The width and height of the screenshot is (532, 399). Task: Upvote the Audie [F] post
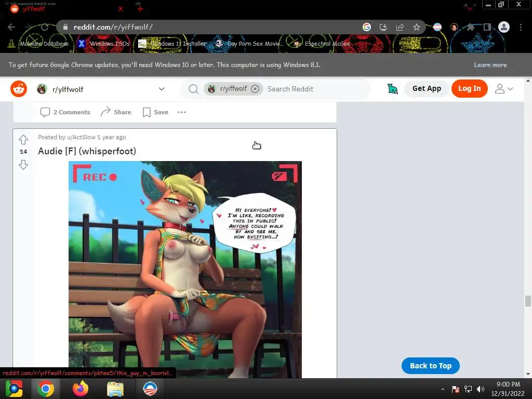pos(23,139)
